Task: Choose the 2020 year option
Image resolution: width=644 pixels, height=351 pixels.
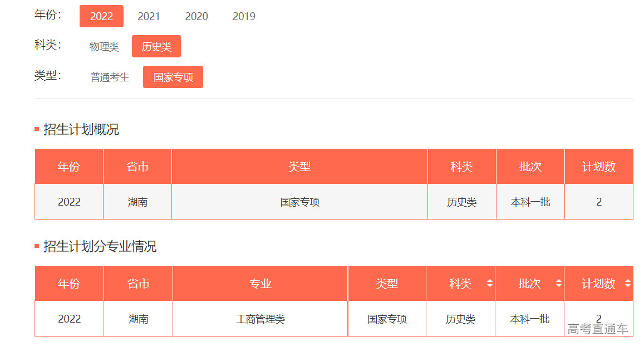Action: 196,16
